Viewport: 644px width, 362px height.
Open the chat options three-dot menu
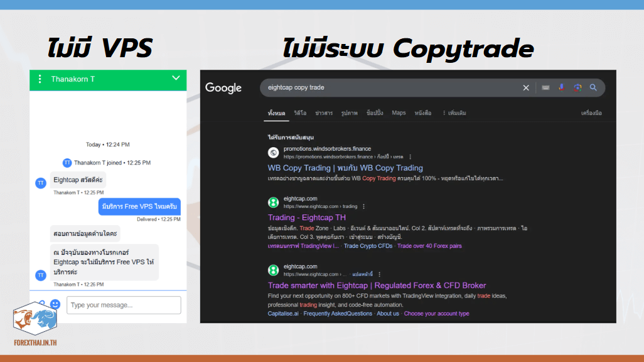click(40, 79)
